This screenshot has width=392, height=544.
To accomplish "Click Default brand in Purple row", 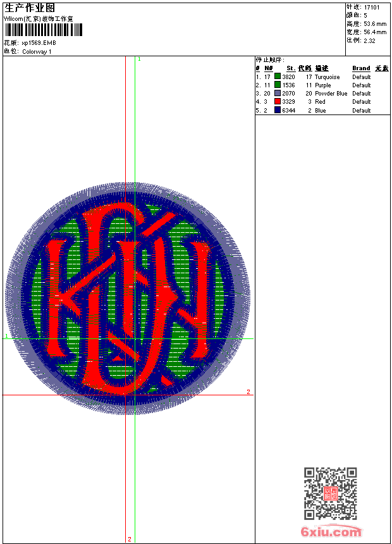I will point(362,85).
